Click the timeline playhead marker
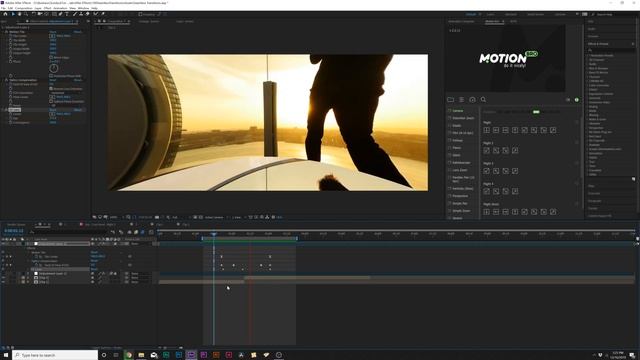The height and width of the screenshot is (360, 640). [213, 234]
